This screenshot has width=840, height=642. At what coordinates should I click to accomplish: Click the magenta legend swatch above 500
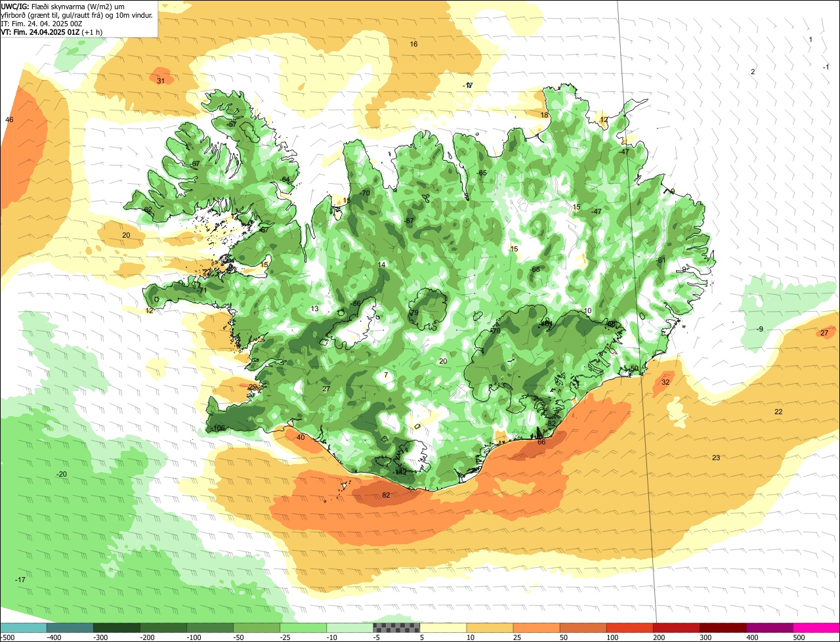click(x=816, y=628)
